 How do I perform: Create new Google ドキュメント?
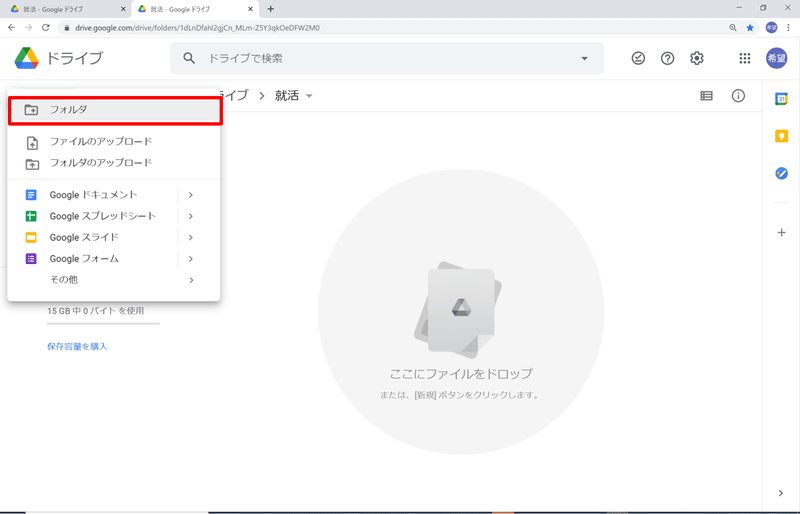coord(93,195)
